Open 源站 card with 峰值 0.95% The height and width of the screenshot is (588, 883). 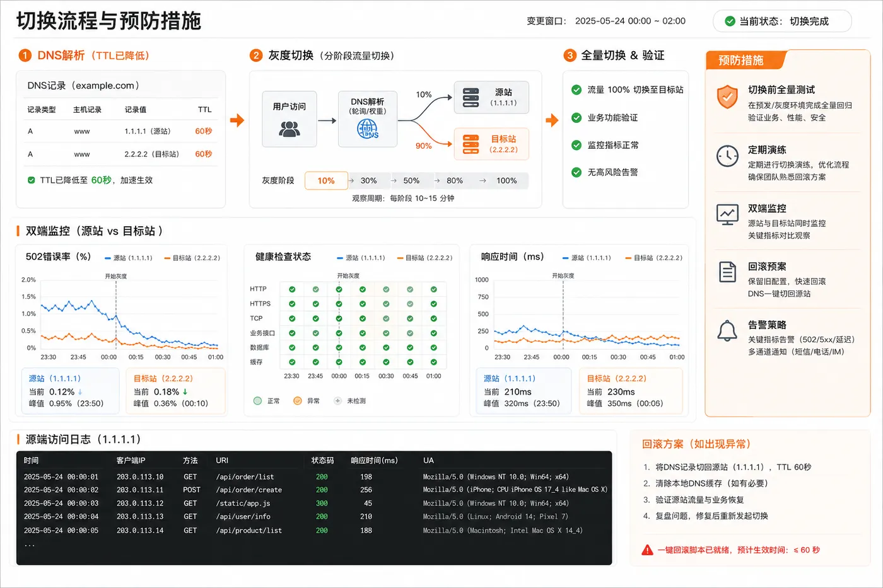(70, 391)
